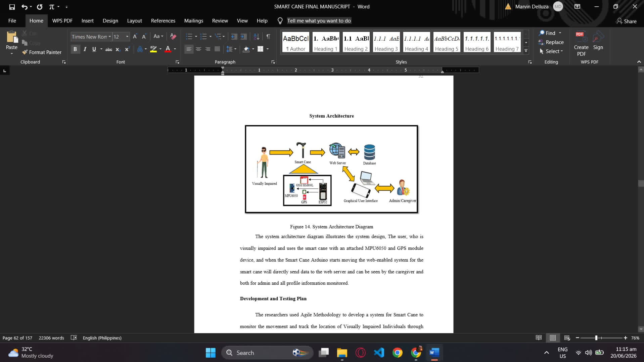Toggle Italic formatting
This screenshot has width=644, height=362.
point(85,49)
